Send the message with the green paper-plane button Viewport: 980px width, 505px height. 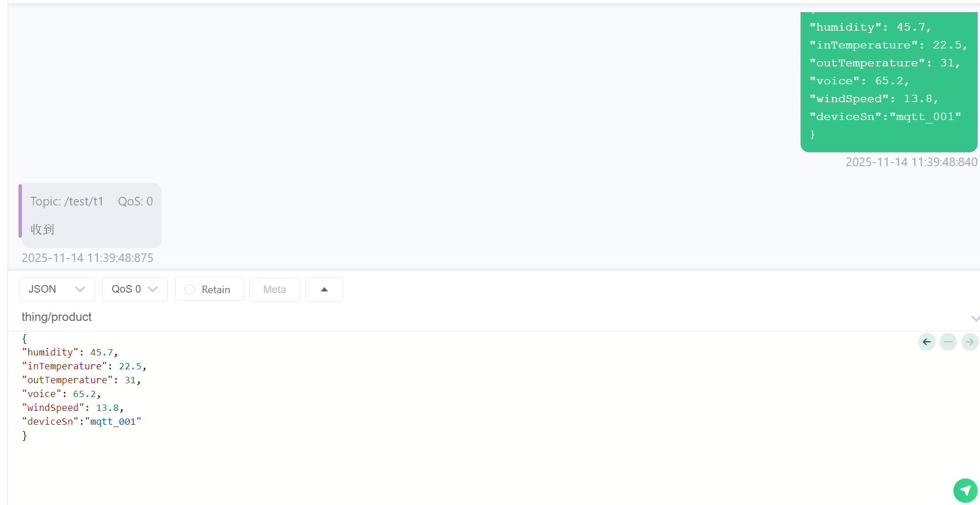pos(965,491)
